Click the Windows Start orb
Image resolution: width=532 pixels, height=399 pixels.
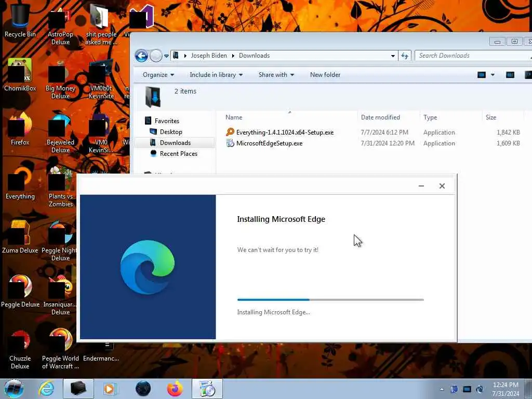pyautogui.click(x=14, y=389)
